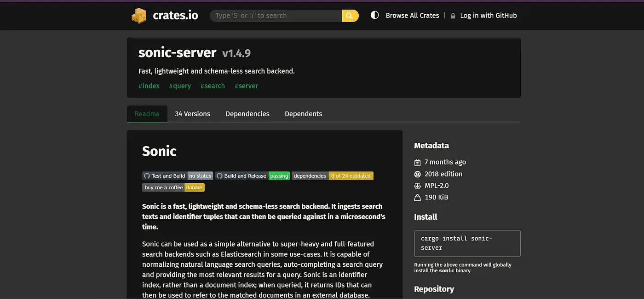Click the lock icon beside Log in
Image resolution: width=644 pixels, height=299 pixels.
[x=453, y=16]
